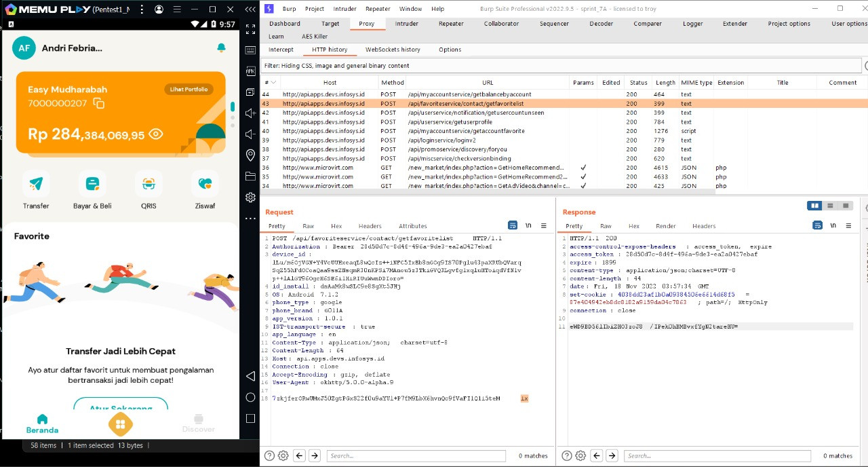Increase volume in MEmu sidebar

(250, 113)
